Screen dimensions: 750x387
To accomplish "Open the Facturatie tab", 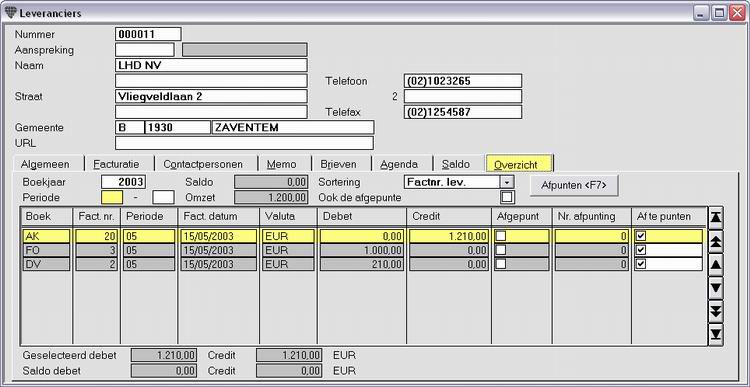I will click(116, 164).
